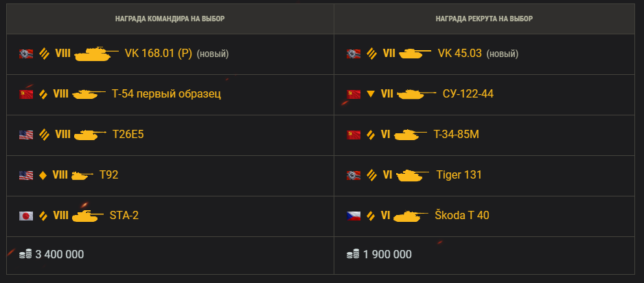This screenshot has width=644, height=283.
Task: Click the VK 168.01 (P) tank silhouette icon
Action: click(96, 54)
